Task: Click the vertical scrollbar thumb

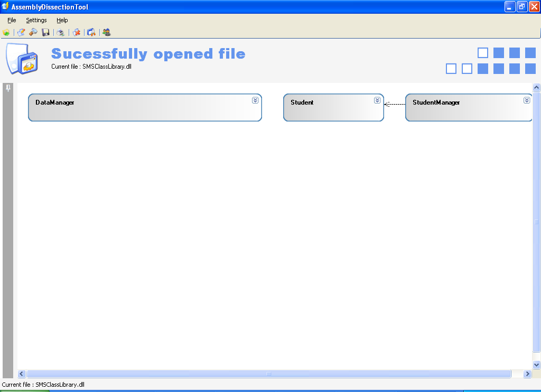Action: [536, 221]
